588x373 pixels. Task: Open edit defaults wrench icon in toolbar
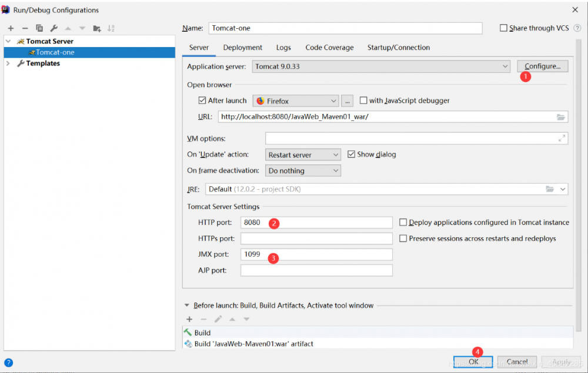coord(54,28)
